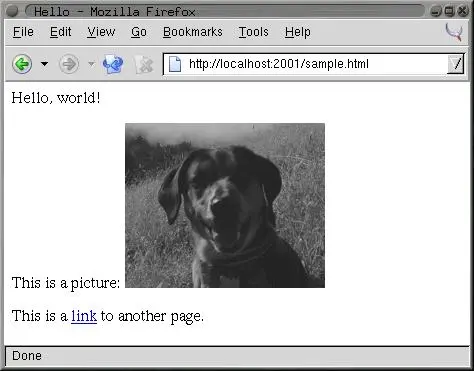Image resolution: width=474 pixels, height=371 pixels.
Task: Click the "Done" status bar text
Action: [27, 356]
